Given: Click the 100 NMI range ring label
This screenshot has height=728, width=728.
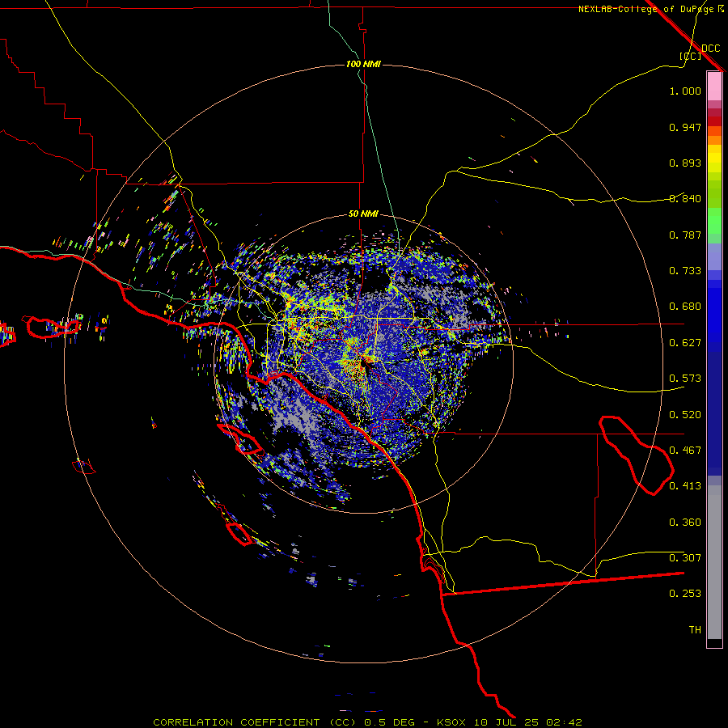Looking at the screenshot, I should [x=363, y=64].
